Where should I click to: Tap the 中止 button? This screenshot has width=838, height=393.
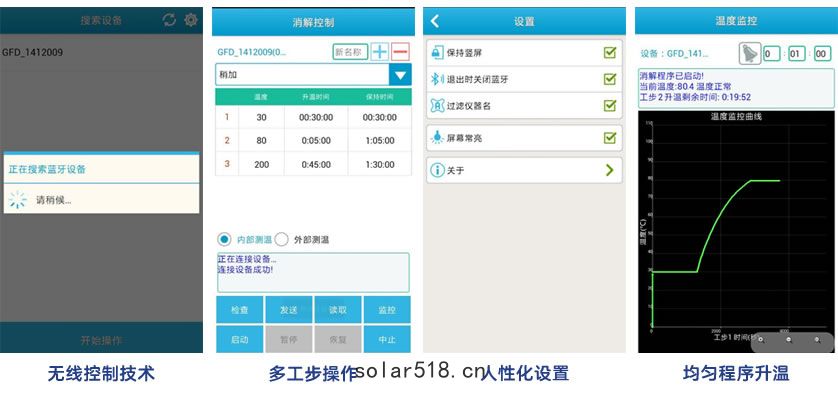[387, 339]
